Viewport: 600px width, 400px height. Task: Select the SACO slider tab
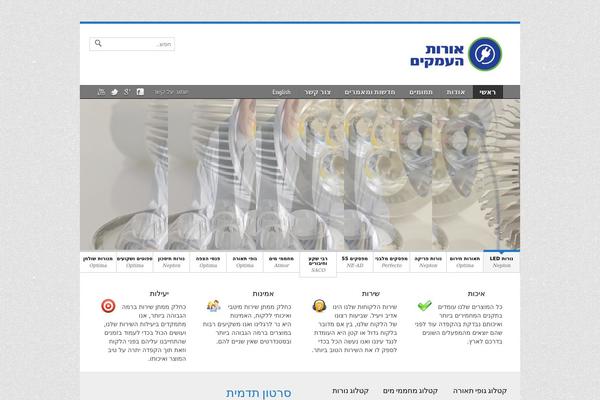[x=318, y=264]
